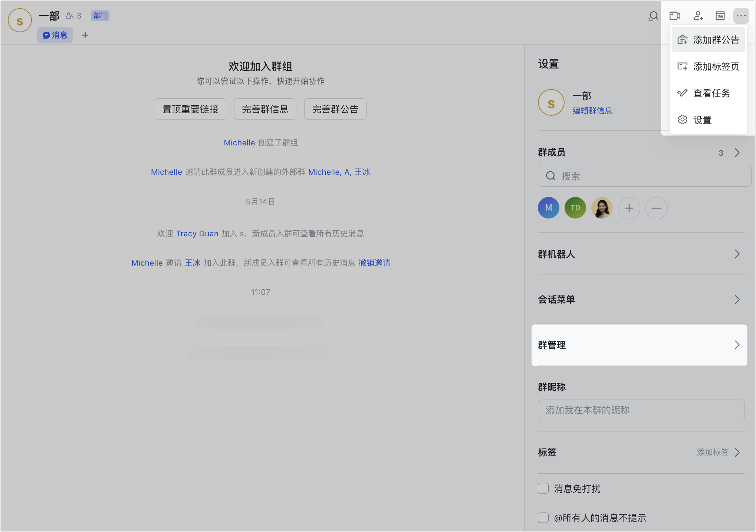Open the chat search icon in header
The height and width of the screenshot is (532, 756).
click(653, 16)
